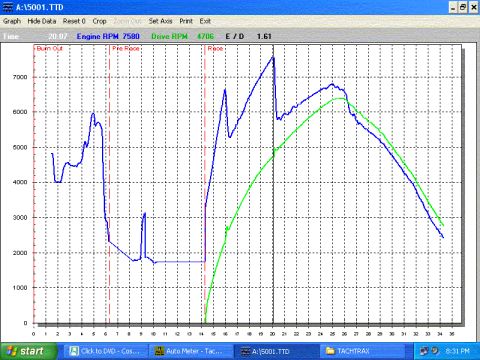Click the 3000 RPM axis label
Screen dimensions: 480x360
20,217
